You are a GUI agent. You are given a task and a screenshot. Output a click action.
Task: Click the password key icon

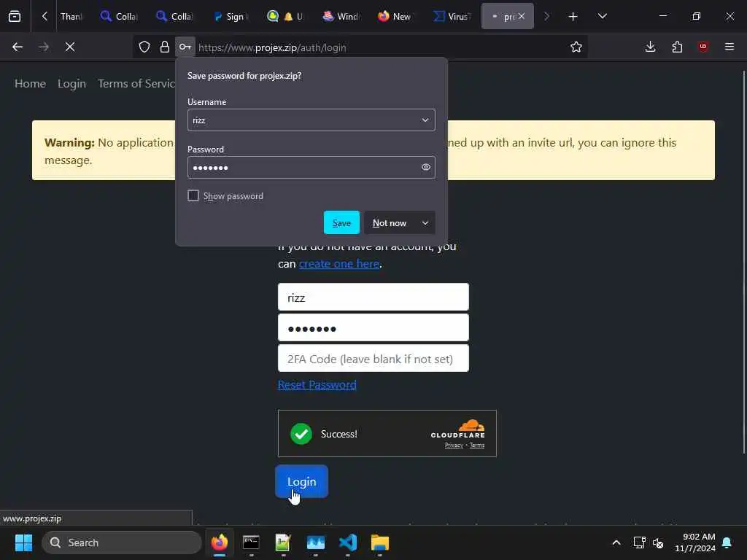(185, 47)
